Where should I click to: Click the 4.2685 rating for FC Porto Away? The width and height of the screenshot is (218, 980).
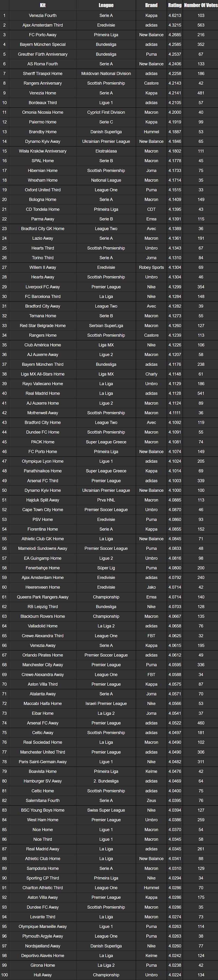(x=175, y=35)
